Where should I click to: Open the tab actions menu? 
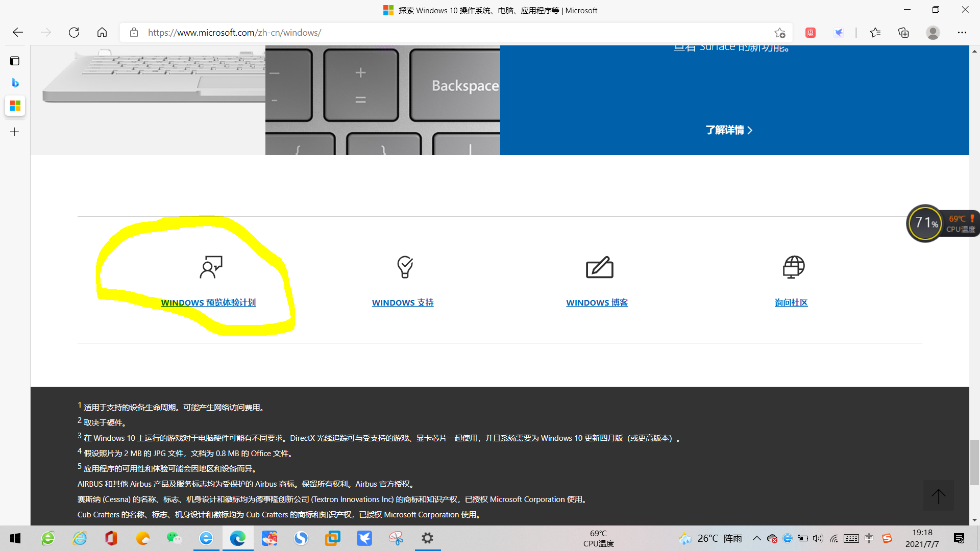tap(15, 61)
